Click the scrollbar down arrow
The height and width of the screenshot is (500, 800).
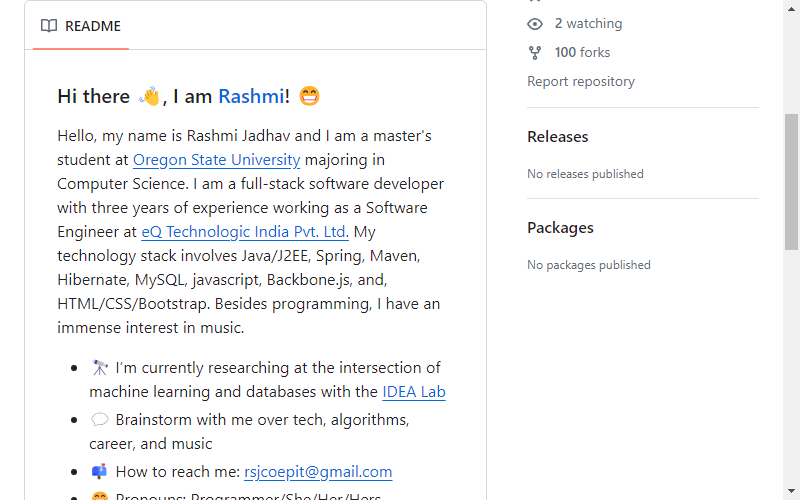791,491
